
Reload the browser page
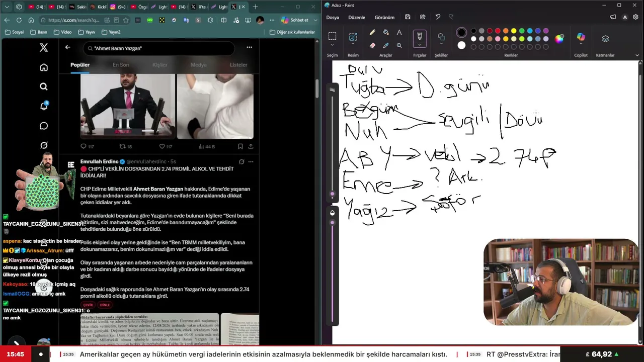click(19, 20)
